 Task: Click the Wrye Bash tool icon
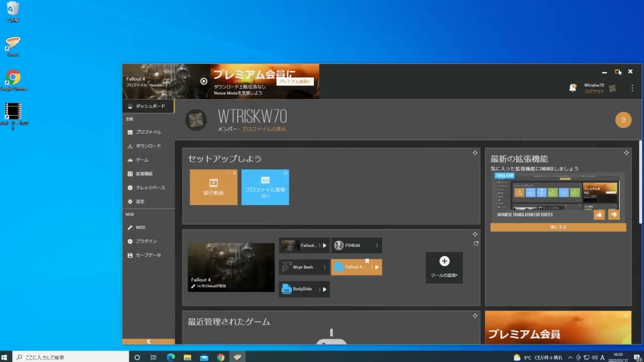pos(286,267)
